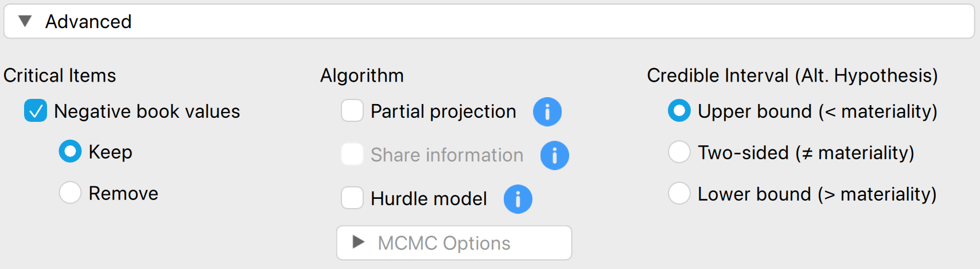Select the Keep radio option

pyautogui.click(x=70, y=152)
